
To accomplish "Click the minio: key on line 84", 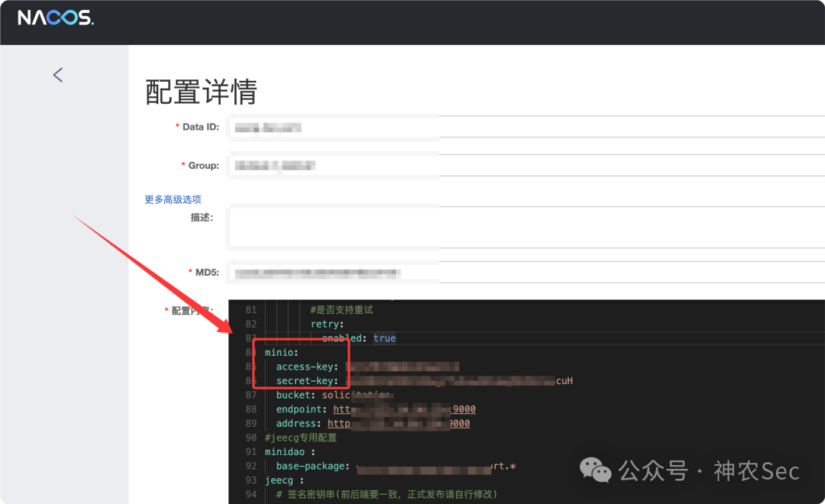I will (281, 353).
